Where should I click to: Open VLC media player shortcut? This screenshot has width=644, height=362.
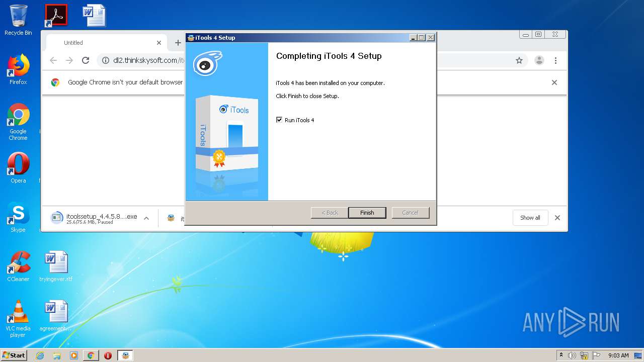tap(18, 319)
